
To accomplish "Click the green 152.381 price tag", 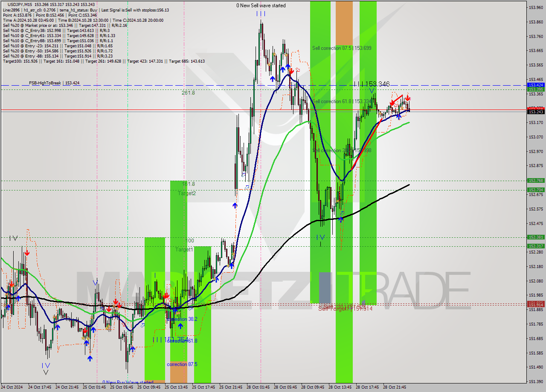I will click(535, 237).
